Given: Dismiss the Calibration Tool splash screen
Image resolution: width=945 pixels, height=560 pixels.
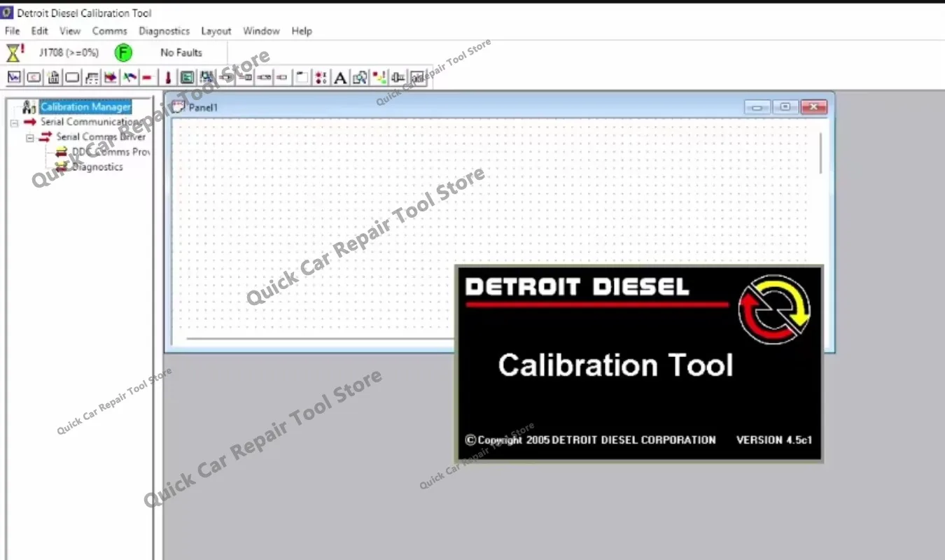Looking at the screenshot, I should coord(638,363).
